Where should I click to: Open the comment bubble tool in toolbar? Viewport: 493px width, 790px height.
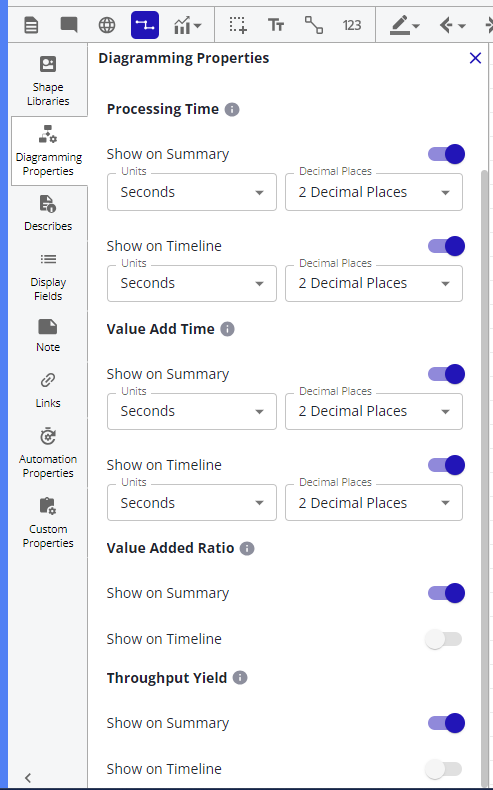(x=69, y=25)
